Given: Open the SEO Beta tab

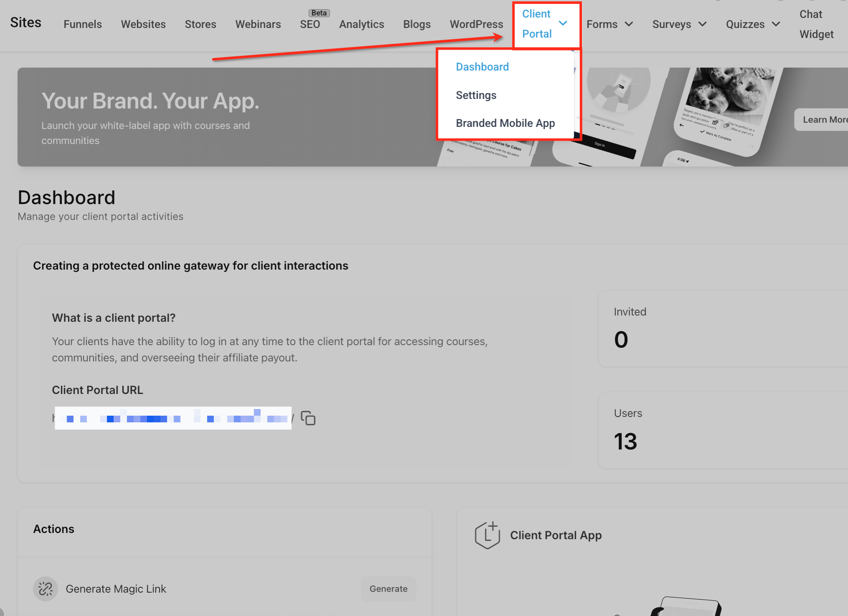Looking at the screenshot, I should tap(310, 24).
